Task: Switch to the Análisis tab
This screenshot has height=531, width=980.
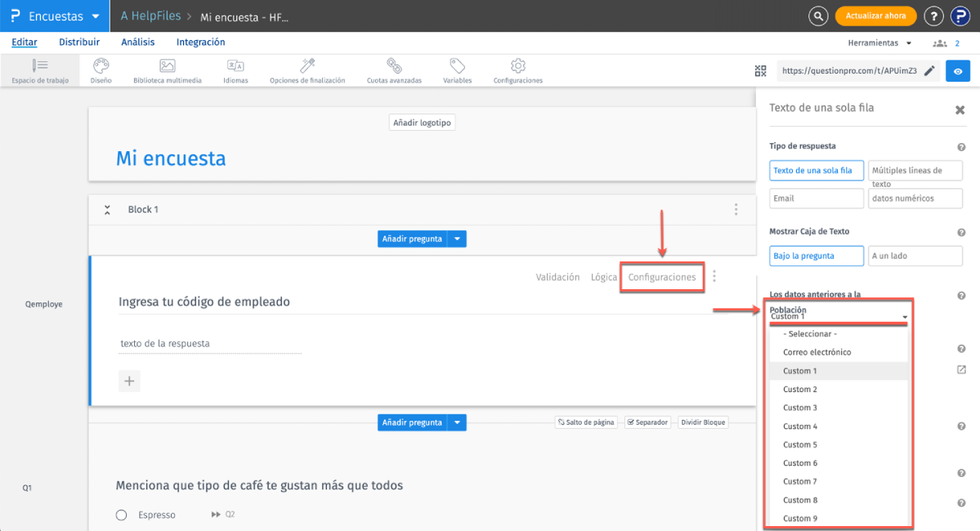Action: tap(137, 42)
